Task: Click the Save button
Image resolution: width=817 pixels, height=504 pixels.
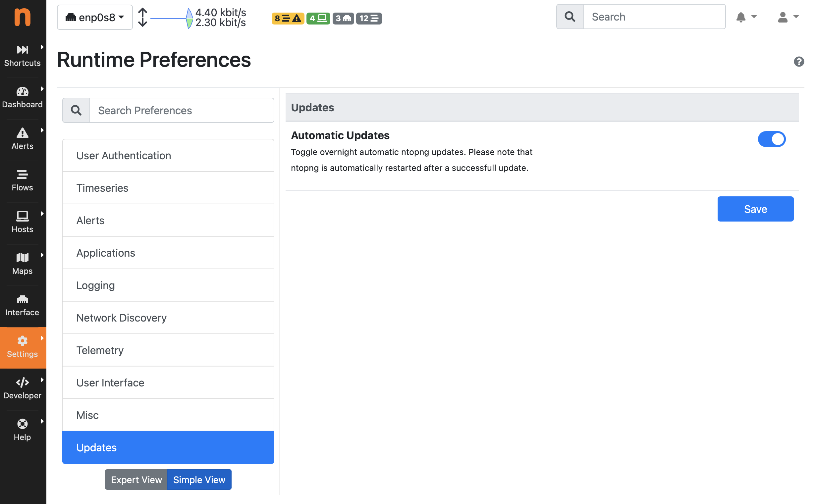Action: pos(755,209)
